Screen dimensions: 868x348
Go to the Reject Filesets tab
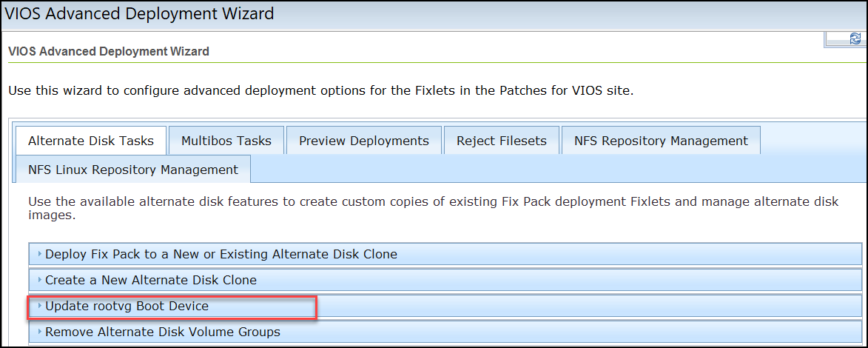pyautogui.click(x=502, y=141)
